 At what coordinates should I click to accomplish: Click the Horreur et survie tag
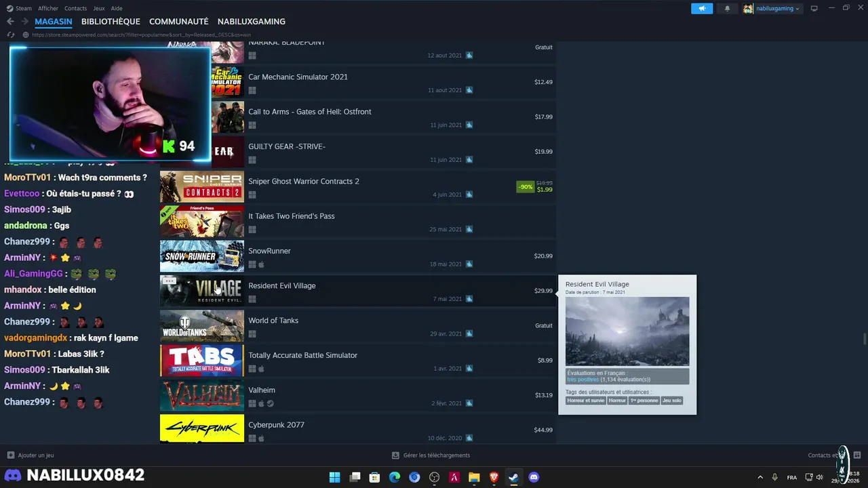pos(586,401)
